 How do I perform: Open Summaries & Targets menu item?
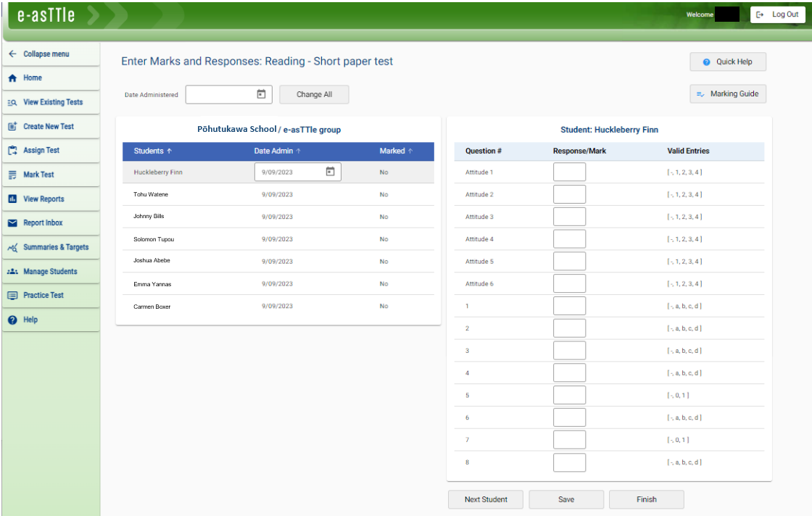[55, 247]
